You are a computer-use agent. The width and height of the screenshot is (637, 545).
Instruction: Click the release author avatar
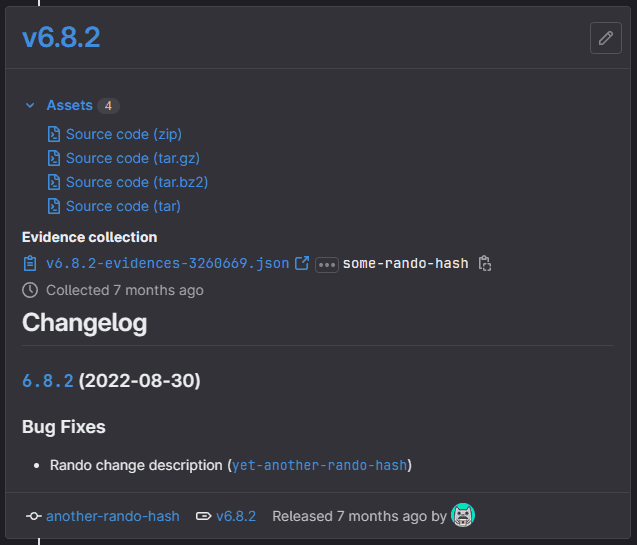pyautogui.click(x=463, y=516)
